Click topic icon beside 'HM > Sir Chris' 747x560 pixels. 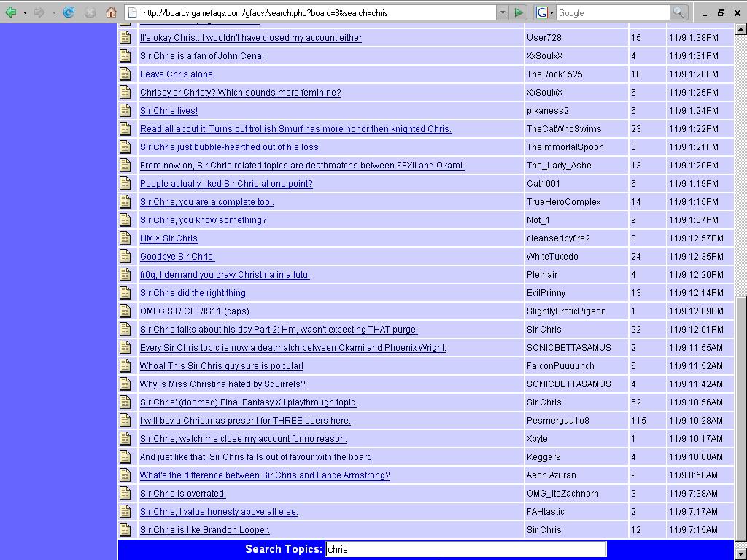(125, 238)
